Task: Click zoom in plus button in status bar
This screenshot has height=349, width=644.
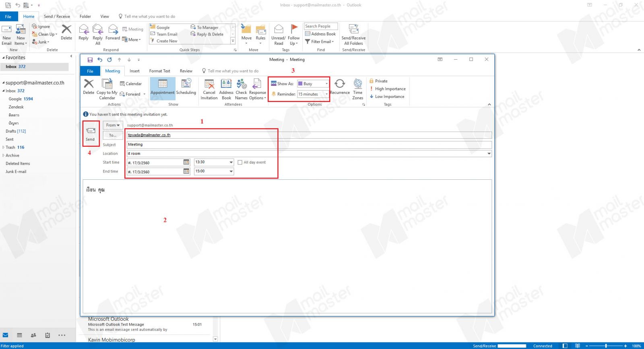Action: click(625, 346)
